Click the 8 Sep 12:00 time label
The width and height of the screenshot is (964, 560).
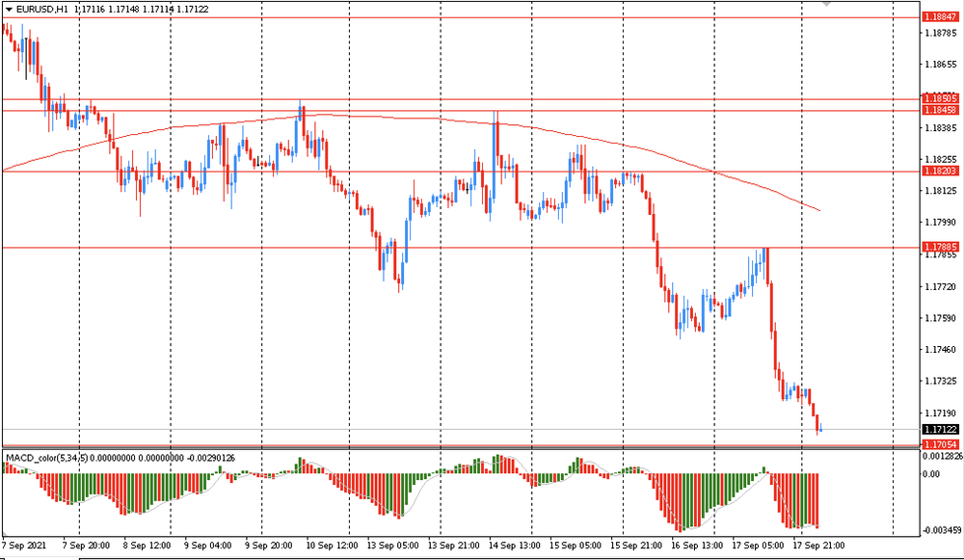[x=147, y=546]
